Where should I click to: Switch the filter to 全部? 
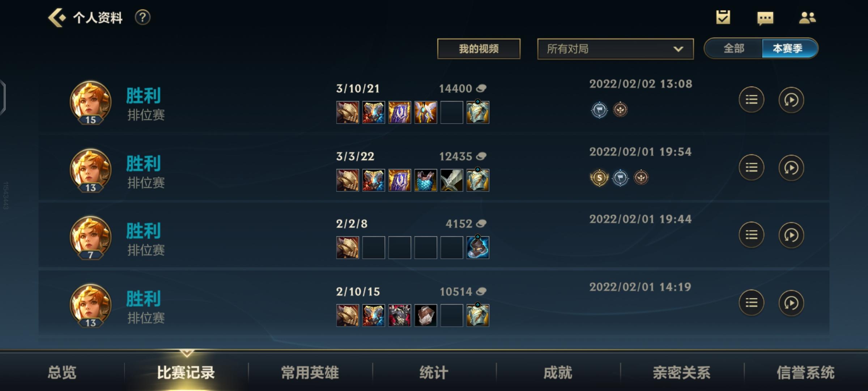734,48
